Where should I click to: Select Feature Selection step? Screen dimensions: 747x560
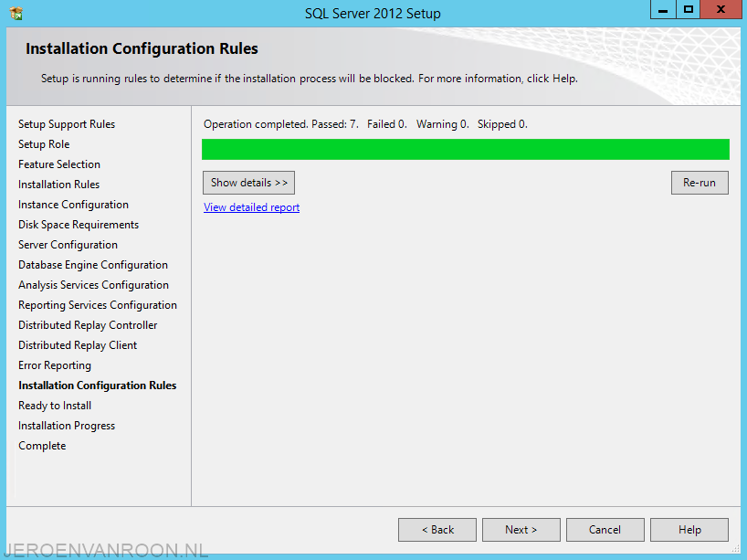[x=59, y=164]
